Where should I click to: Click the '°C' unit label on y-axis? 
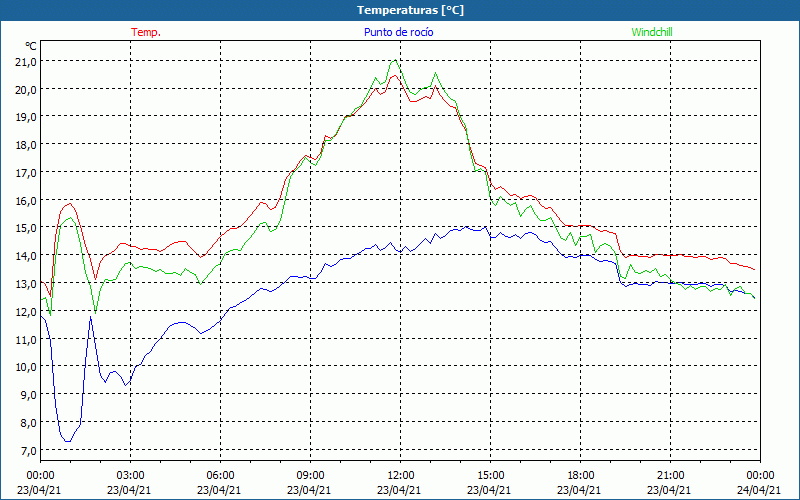[x=31, y=46]
